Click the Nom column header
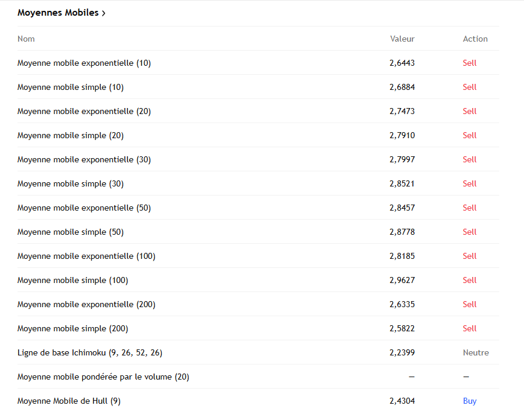524x420 pixels. 26,39
